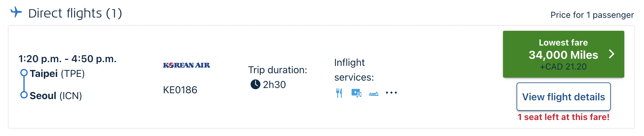Click flight number KE0186
The width and height of the screenshot is (644, 136).
tap(180, 90)
